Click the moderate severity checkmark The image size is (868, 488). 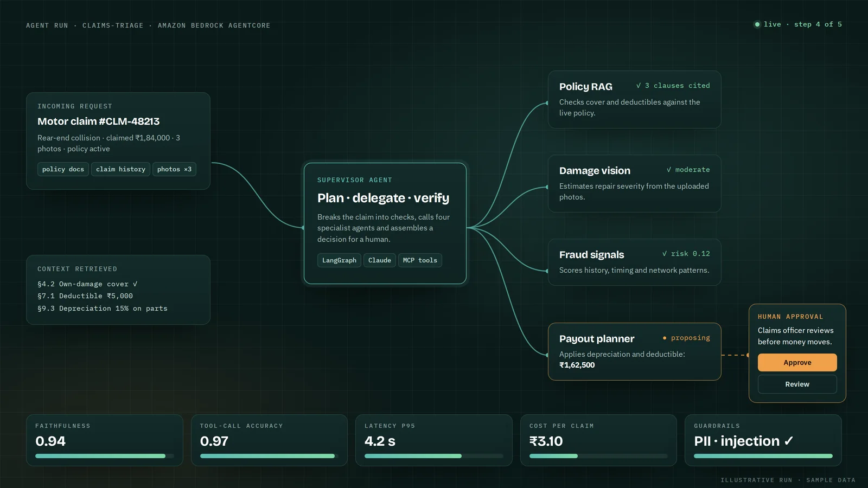pyautogui.click(x=669, y=170)
